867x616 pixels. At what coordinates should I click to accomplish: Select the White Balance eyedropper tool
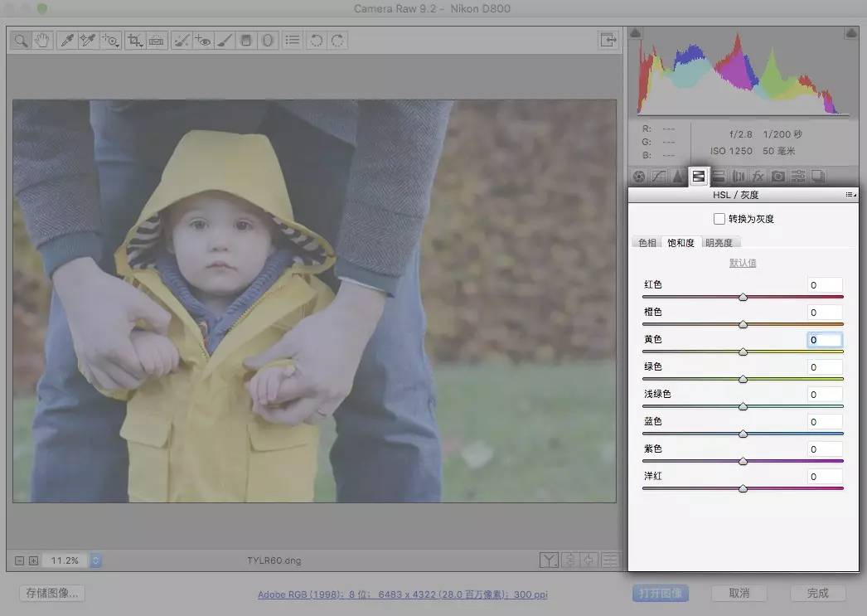(67, 41)
